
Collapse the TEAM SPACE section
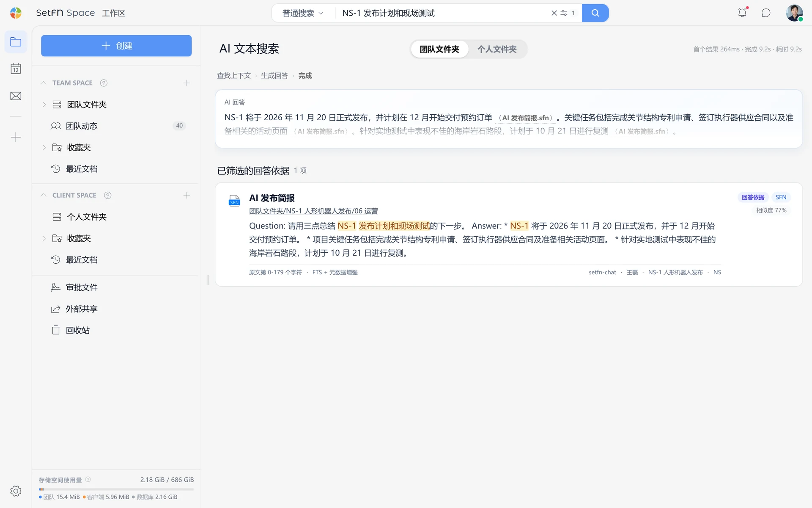pyautogui.click(x=43, y=83)
